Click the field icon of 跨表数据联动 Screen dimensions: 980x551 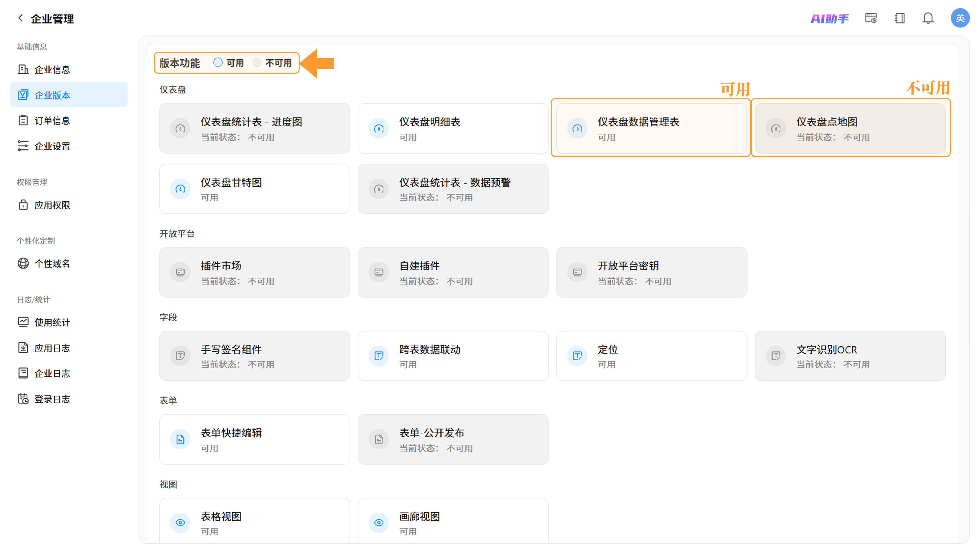click(x=379, y=356)
